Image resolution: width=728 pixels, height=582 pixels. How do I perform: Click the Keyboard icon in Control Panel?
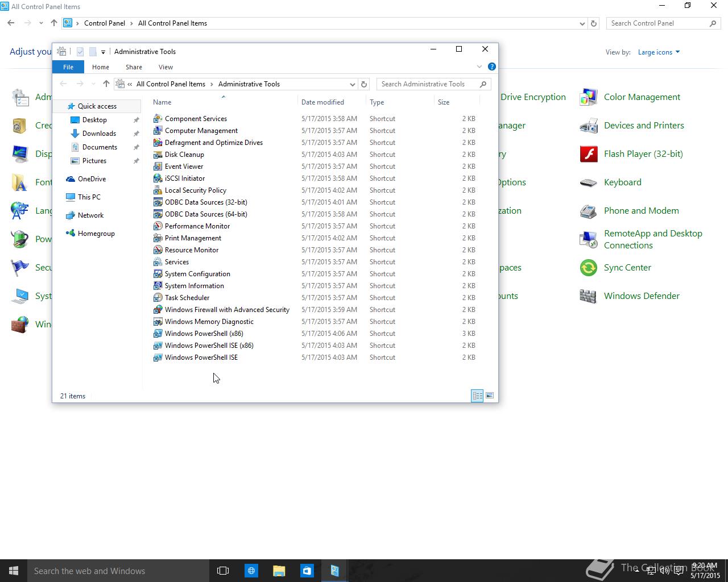(589, 182)
